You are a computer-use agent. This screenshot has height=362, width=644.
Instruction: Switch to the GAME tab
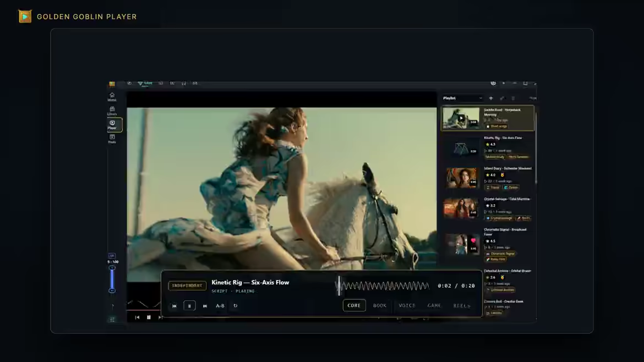(434, 305)
